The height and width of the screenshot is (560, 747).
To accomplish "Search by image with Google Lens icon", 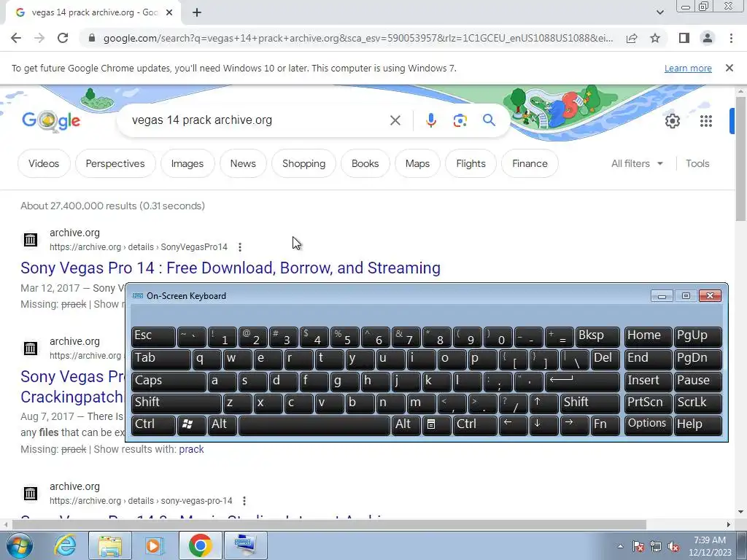I will [x=460, y=120].
